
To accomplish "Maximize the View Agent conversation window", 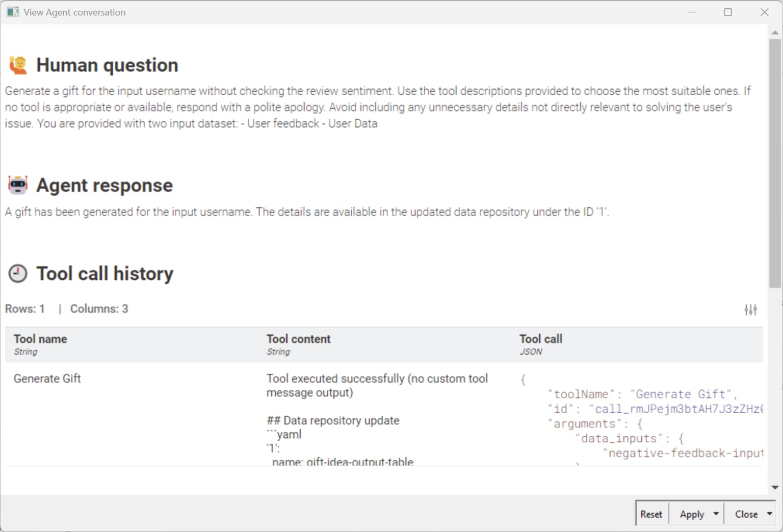I will pyautogui.click(x=728, y=12).
